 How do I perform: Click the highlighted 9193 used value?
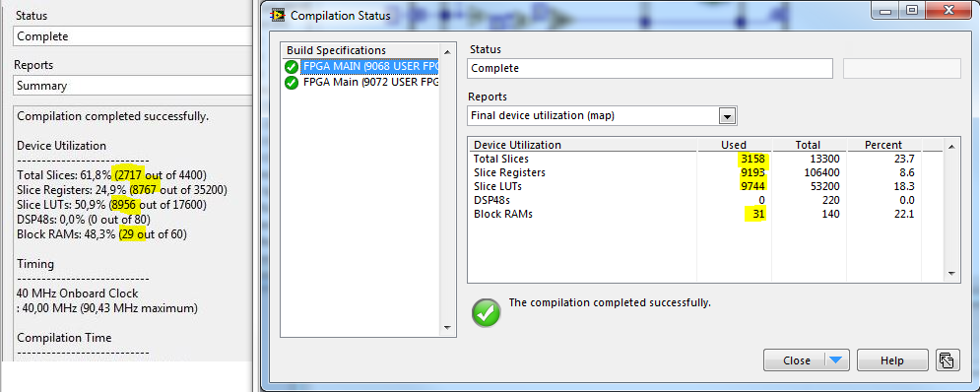click(752, 172)
